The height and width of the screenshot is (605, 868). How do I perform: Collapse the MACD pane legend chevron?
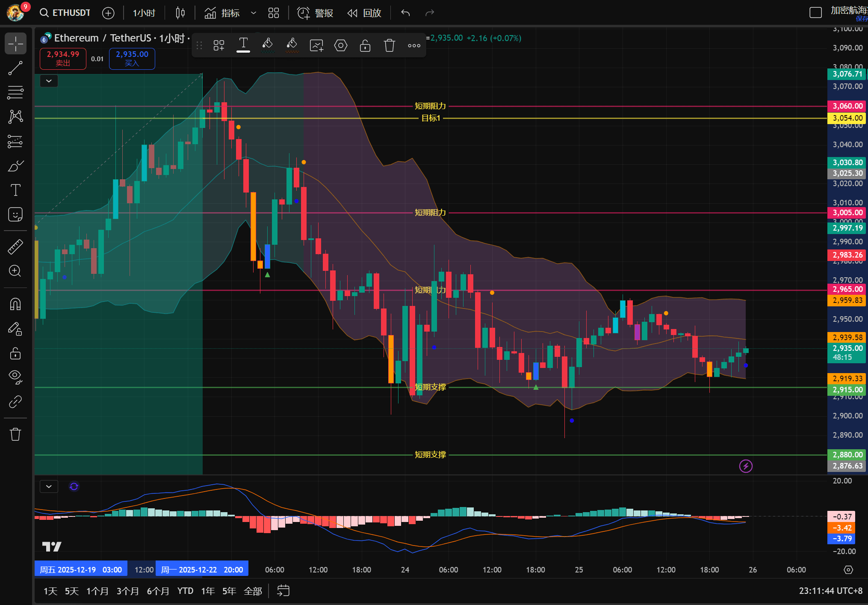(x=49, y=486)
